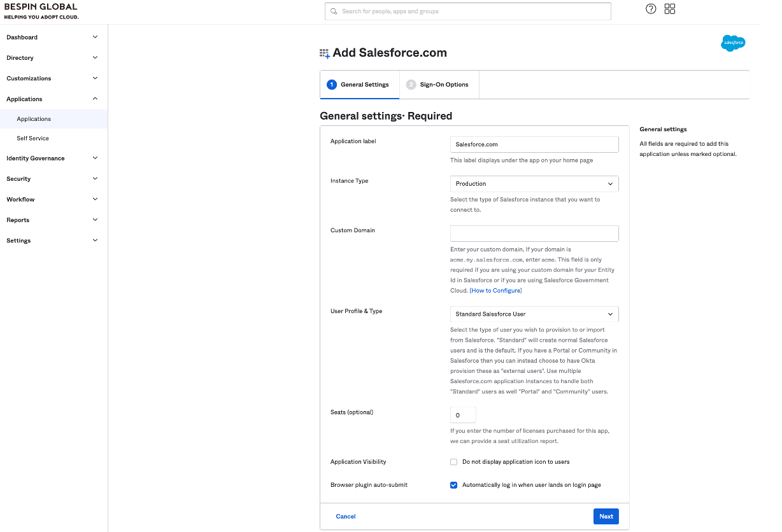782x532 pixels.
Task: Switch to the Sign-On Options tab
Action: 439,85
